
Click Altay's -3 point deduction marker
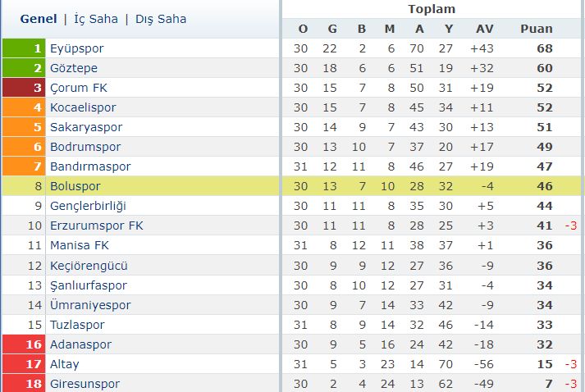pos(571,364)
